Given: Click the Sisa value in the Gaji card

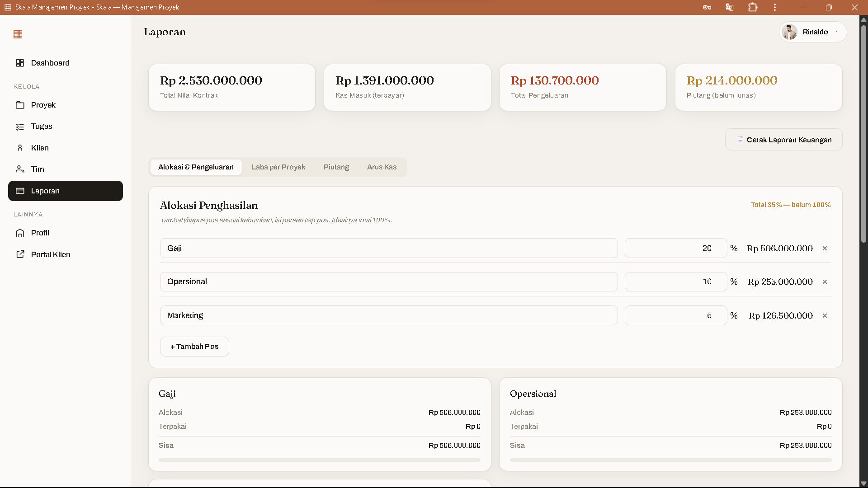Looking at the screenshot, I should 454,446.
